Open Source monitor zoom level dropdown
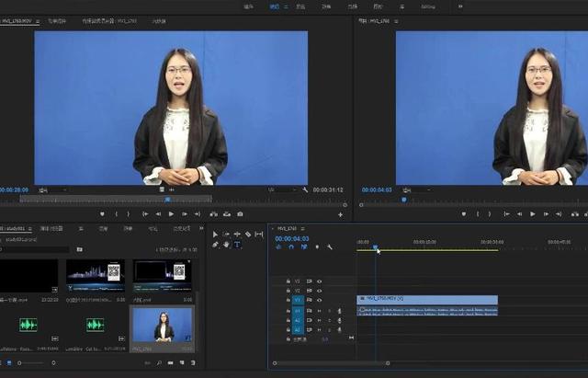 [51, 190]
